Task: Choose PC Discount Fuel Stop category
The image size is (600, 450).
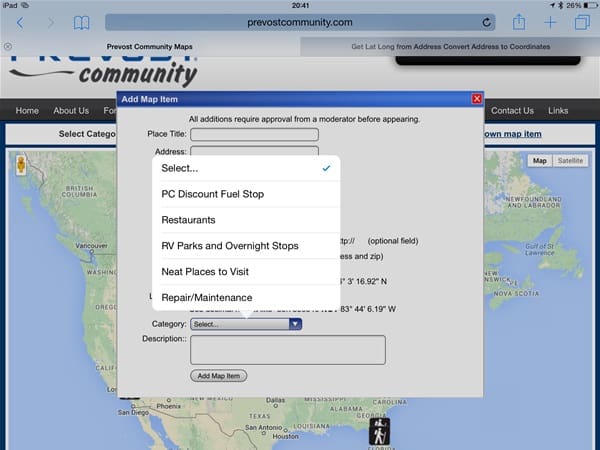Action: point(246,194)
